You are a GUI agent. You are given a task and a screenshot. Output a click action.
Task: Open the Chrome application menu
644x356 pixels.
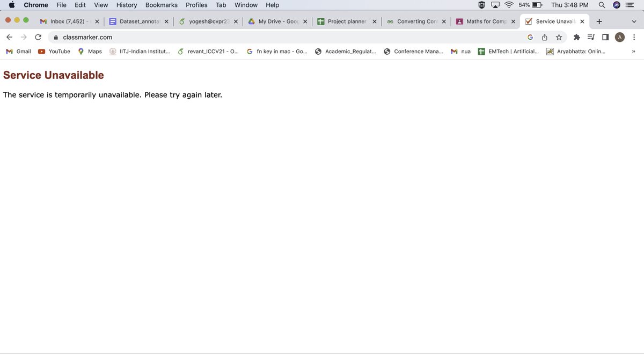tap(36, 5)
